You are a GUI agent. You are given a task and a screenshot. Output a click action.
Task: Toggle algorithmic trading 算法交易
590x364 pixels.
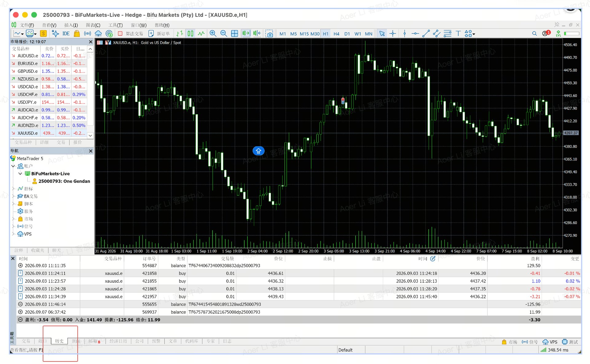131,33
